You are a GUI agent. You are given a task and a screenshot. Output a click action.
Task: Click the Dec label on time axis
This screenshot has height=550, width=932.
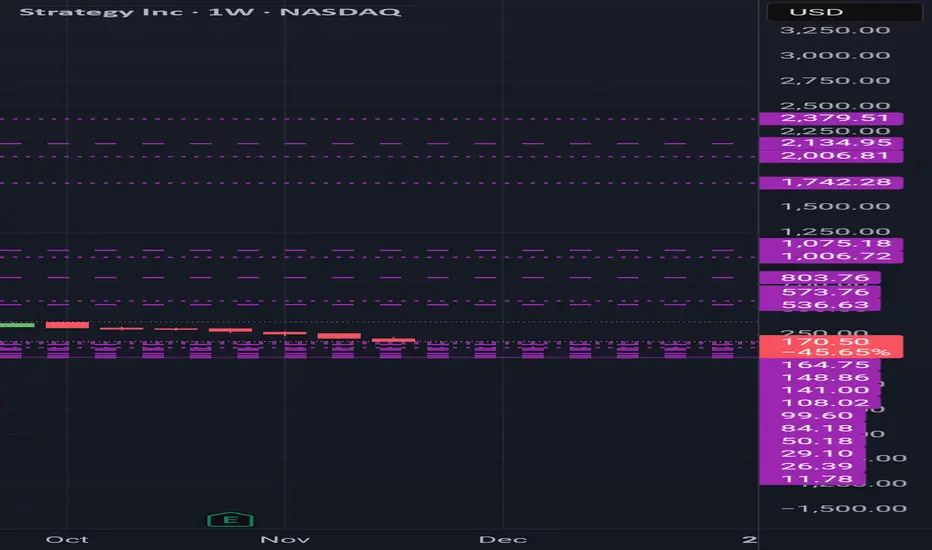pos(502,539)
